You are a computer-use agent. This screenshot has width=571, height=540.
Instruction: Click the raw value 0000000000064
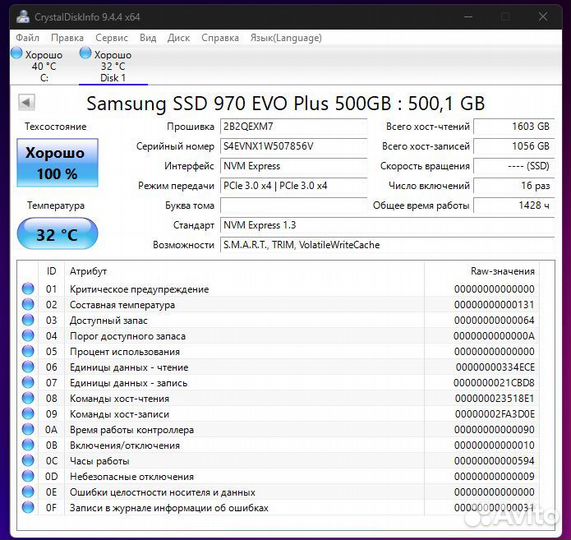(494, 320)
